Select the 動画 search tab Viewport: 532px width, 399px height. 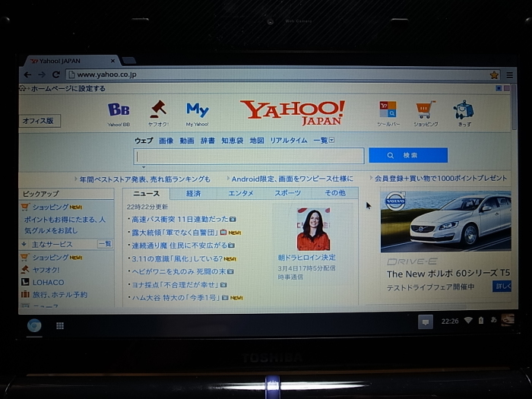coord(187,141)
